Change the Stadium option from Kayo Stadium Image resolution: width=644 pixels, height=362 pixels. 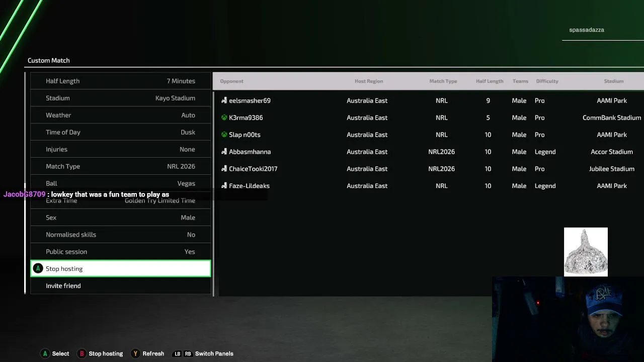(121, 98)
